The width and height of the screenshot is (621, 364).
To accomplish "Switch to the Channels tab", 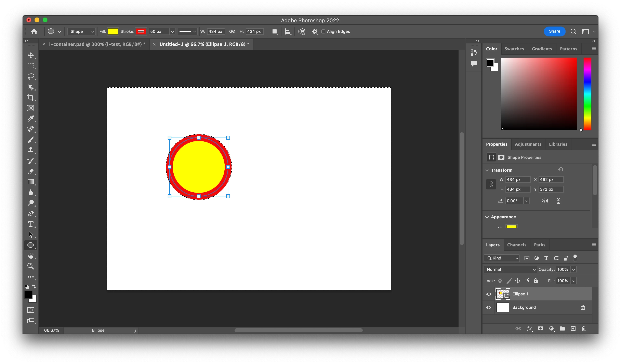I will tap(516, 245).
